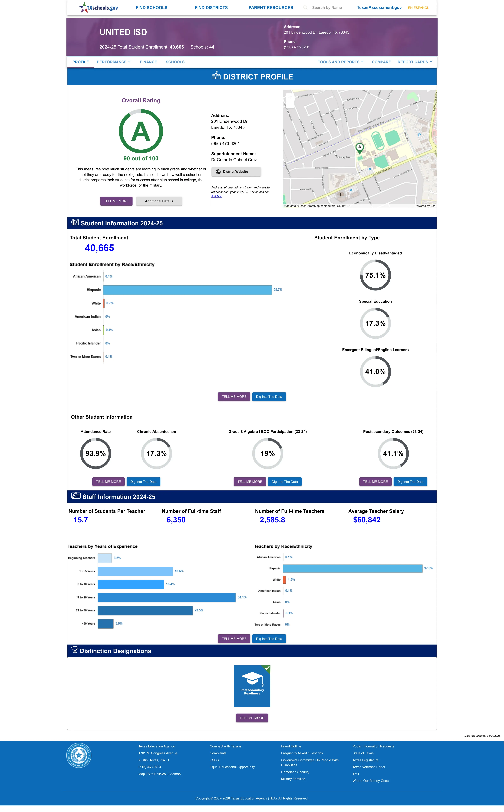Visit the TexasAssessment.gov link
The image size is (504, 812).
pyautogui.click(x=379, y=8)
